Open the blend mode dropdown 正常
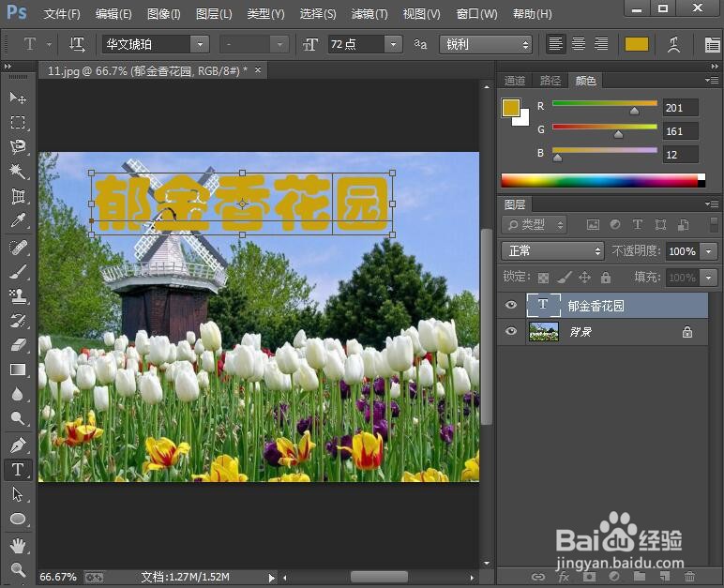Image resolution: width=724 pixels, height=588 pixels. click(552, 251)
